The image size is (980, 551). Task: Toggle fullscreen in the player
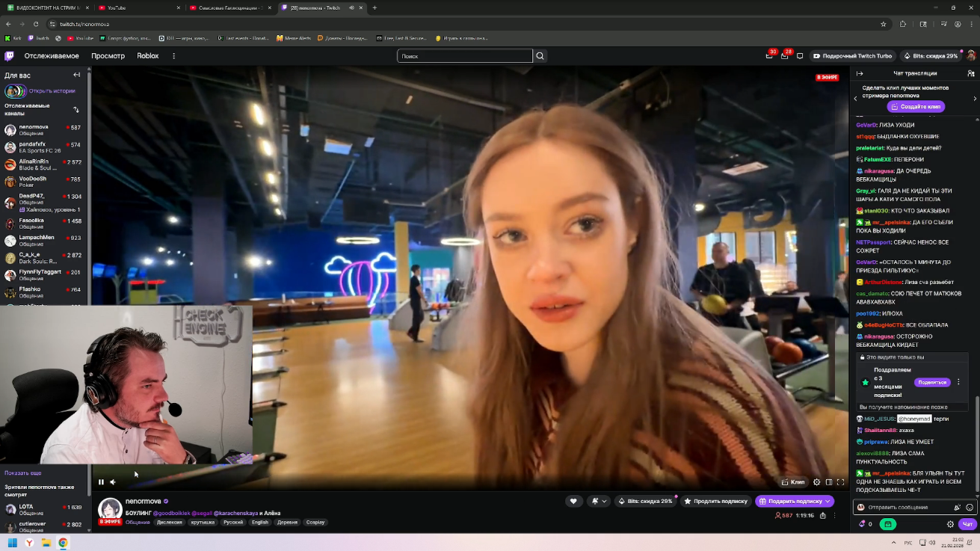tap(840, 482)
